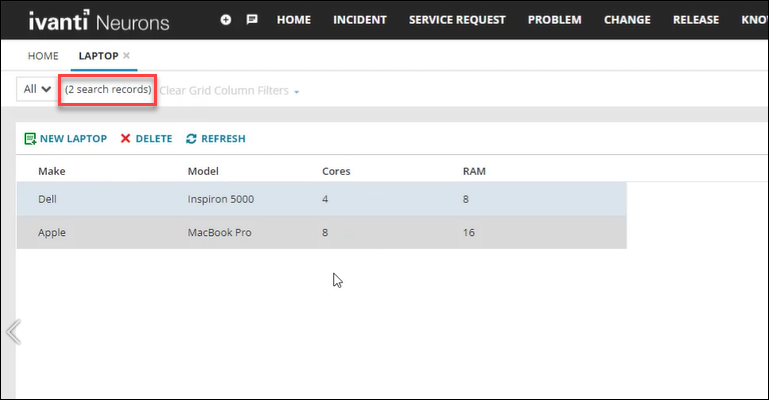This screenshot has width=769, height=400.
Task: Refresh the laptop list
Action: (215, 139)
